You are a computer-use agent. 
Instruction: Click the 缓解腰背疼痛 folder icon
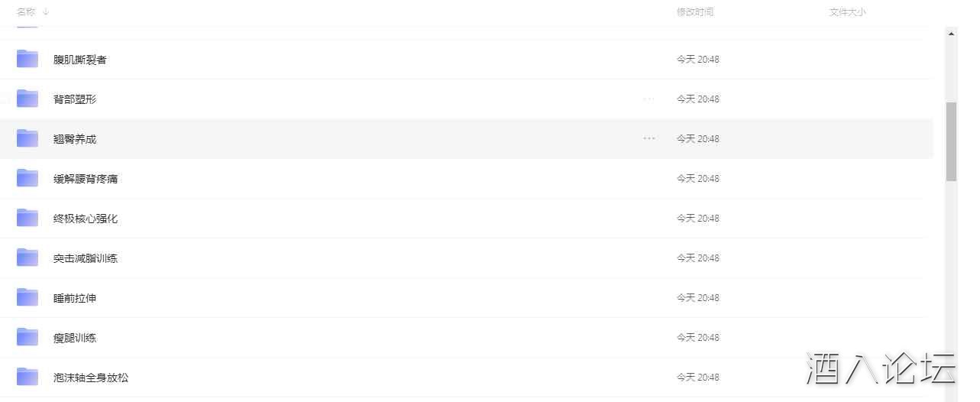point(27,178)
